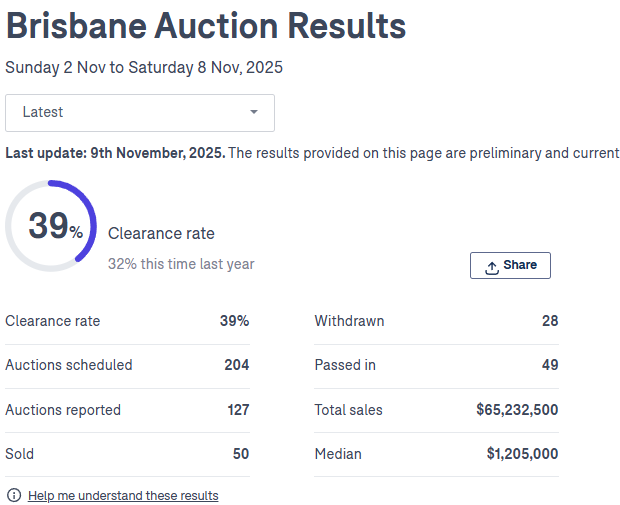Image resolution: width=620 pixels, height=505 pixels.
Task: Click '32% this time last year' text
Action: (181, 264)
